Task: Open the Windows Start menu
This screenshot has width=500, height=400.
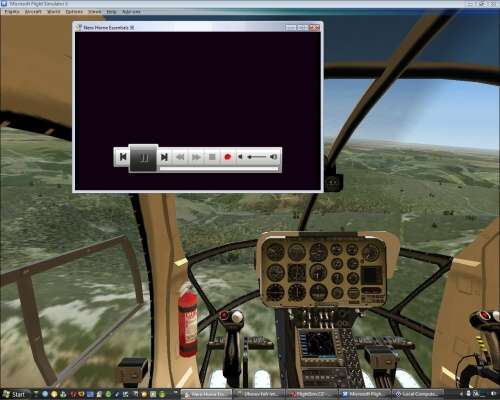Action: point(14,394)
